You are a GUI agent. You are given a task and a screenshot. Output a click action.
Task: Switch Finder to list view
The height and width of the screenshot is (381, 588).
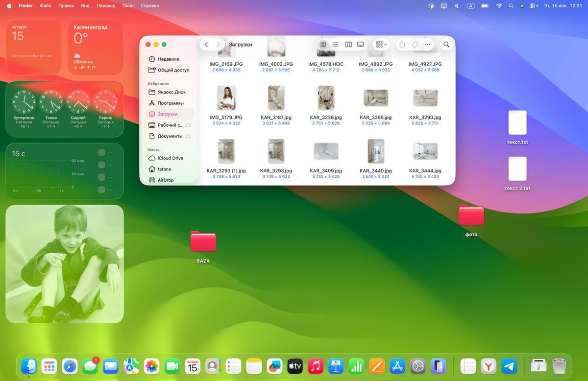click(x=335, y=45)
